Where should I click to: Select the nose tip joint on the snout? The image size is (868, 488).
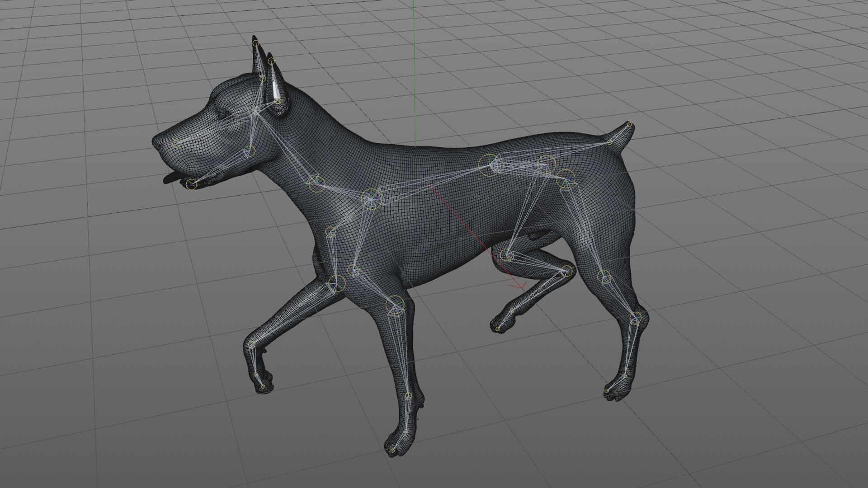coord(176,144)
